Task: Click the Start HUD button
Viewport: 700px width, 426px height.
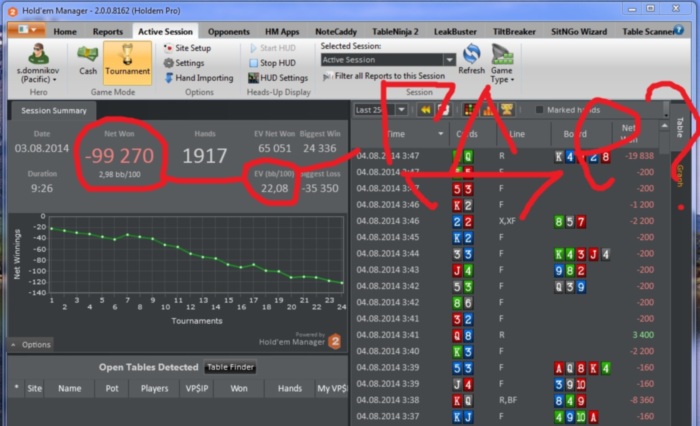Action: [272, 48]
